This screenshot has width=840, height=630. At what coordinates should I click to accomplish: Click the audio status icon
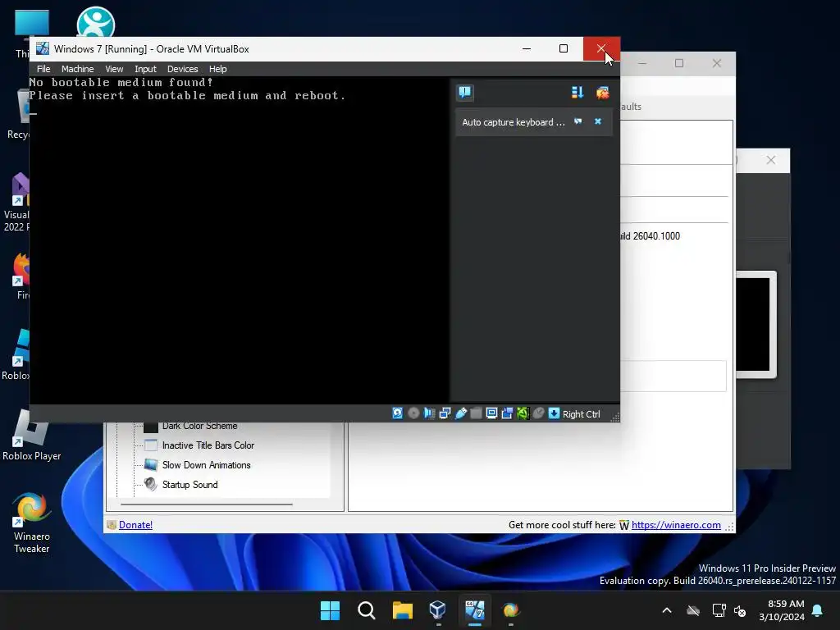click(x=429, y=413)
